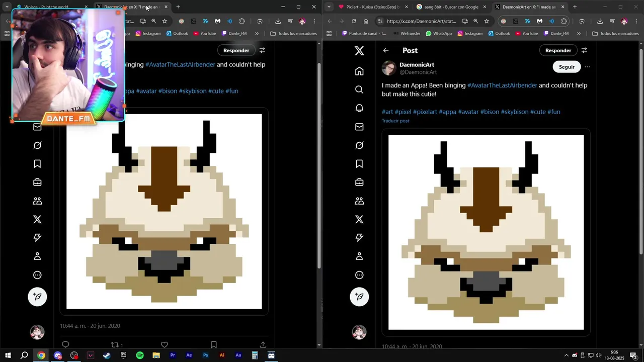This screenshot has width=644, height=362.
Task: Reply to the post in left window
Action: pos(65,345)
